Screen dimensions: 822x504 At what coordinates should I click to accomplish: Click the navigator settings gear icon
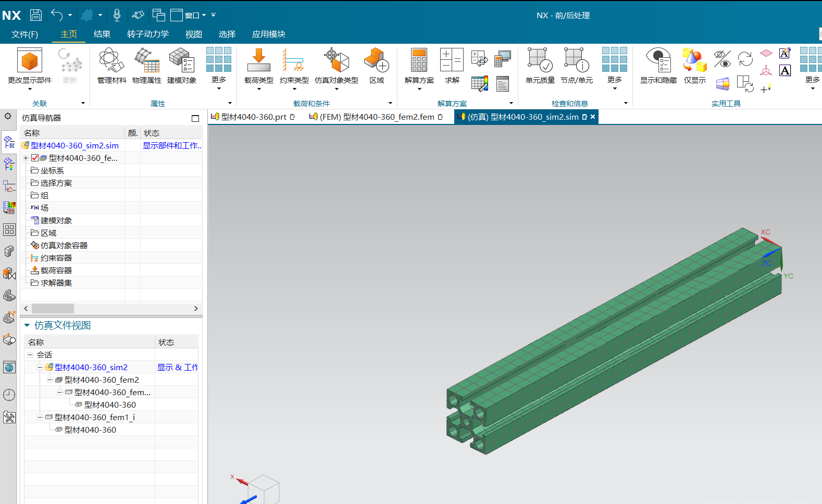coord(8,116)
